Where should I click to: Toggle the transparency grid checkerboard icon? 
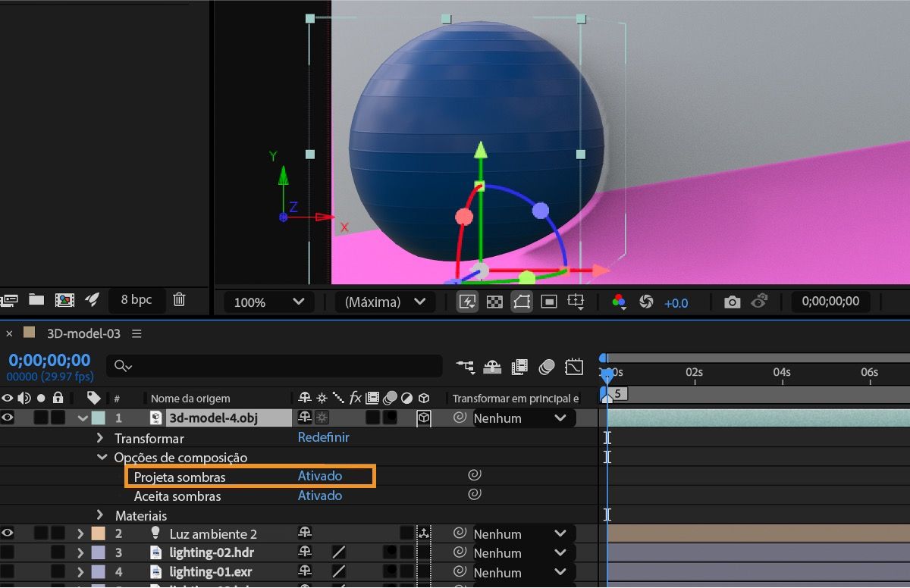[494, 301]
